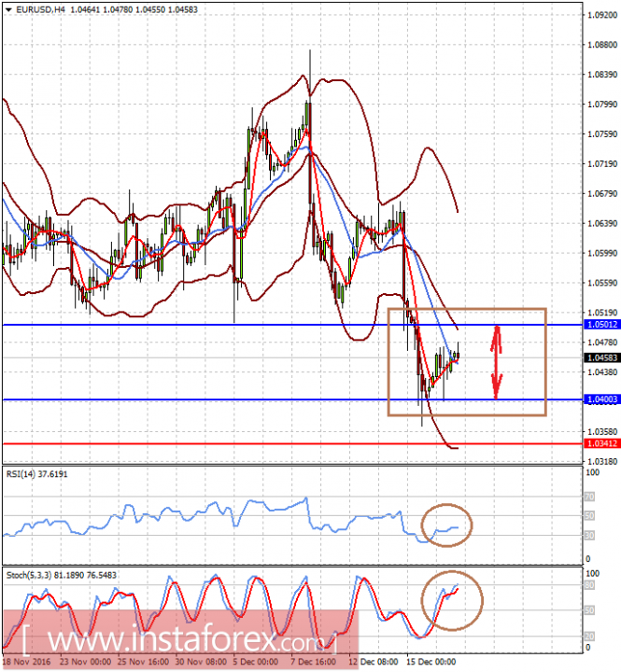The image size is (621, 672).
Task: Click the red double-headed arrow on chart
Action: pyautogui.click(x=497, y=362)
